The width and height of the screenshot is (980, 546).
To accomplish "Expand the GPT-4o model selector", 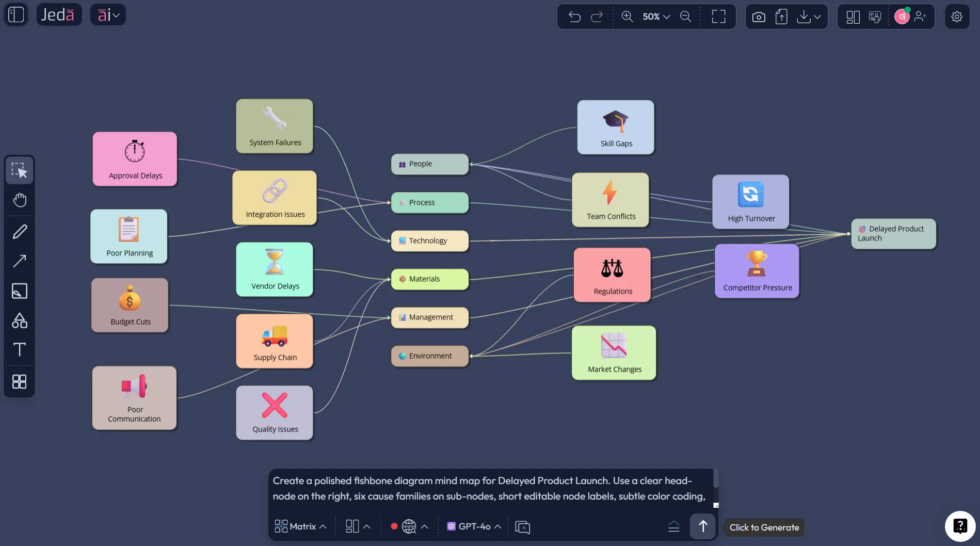I will (474, 526).
